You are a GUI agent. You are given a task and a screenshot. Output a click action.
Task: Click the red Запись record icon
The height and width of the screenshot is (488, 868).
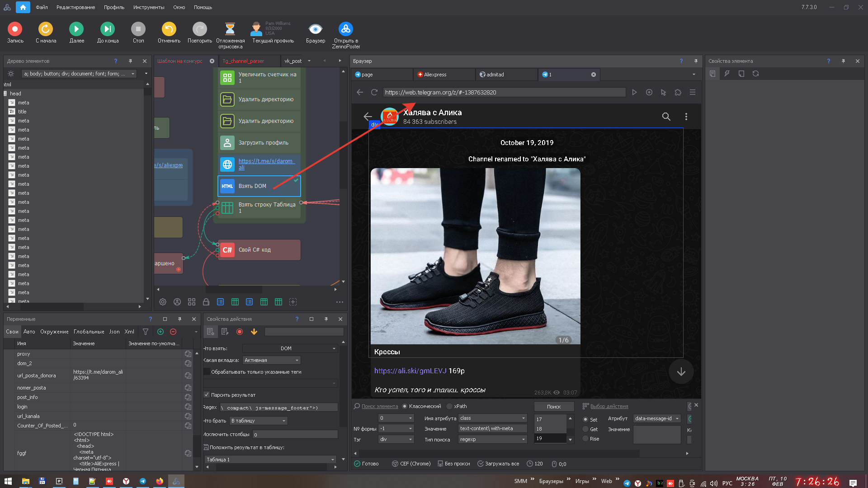click(x=15, y=29)
